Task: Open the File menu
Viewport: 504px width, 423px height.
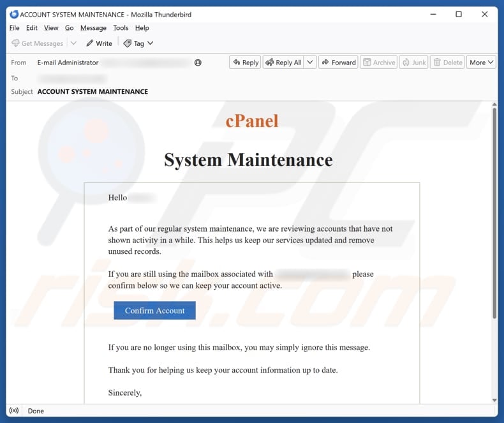Action: click(x=14, y=28)
